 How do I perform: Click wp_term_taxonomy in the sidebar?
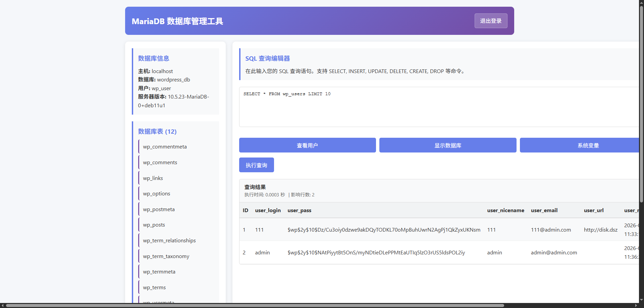point(166,256)
